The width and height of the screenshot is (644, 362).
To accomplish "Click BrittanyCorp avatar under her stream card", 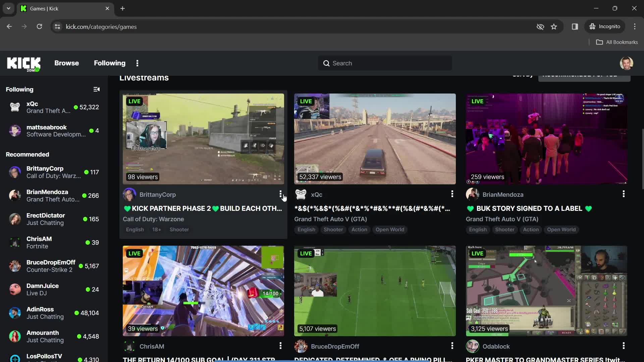I will tap(129, 195).
